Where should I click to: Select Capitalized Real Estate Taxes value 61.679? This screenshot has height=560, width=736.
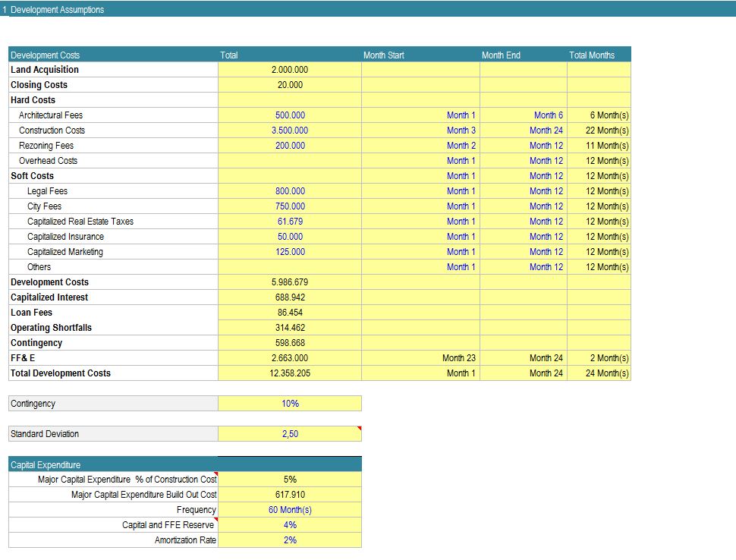pos(290,221)
